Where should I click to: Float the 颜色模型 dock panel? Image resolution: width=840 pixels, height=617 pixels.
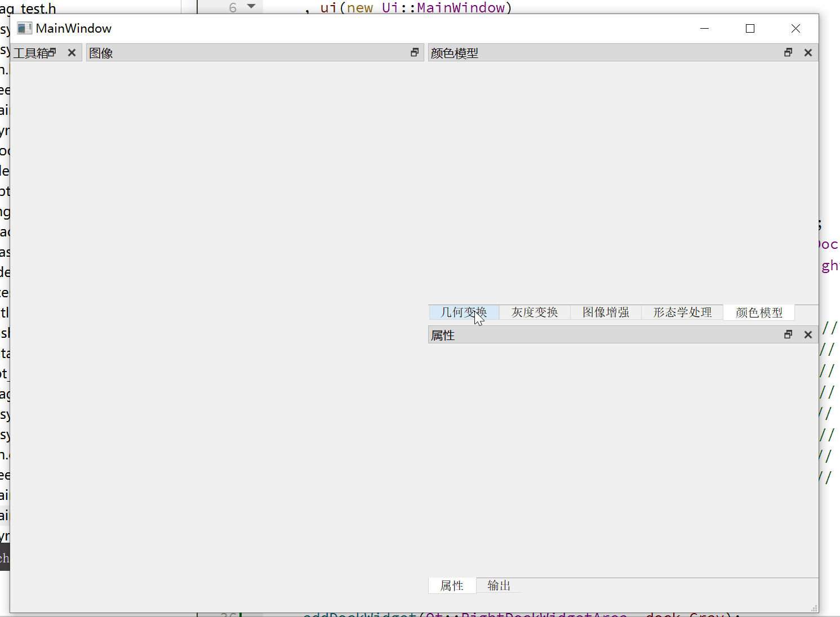pyautogui.click(x=788, y=52)
